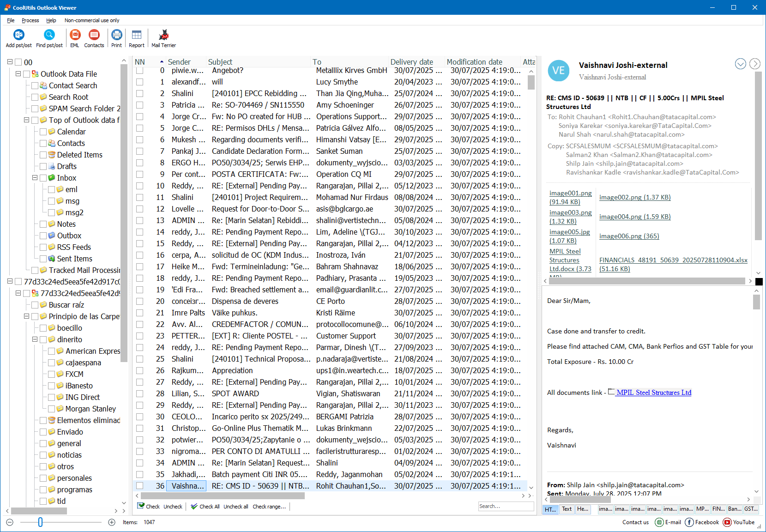Select the Sent Items folder
Viewport: 766px width, 532px height.
click(74, 259)
